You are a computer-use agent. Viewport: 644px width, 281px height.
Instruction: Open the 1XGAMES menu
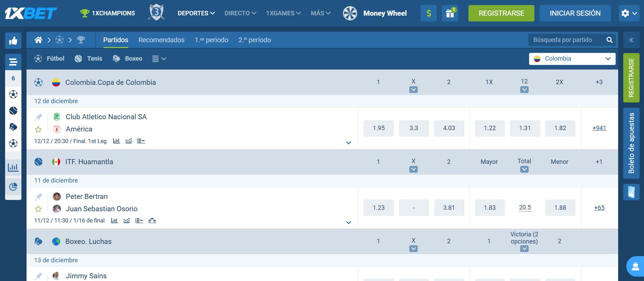(283, 13)
